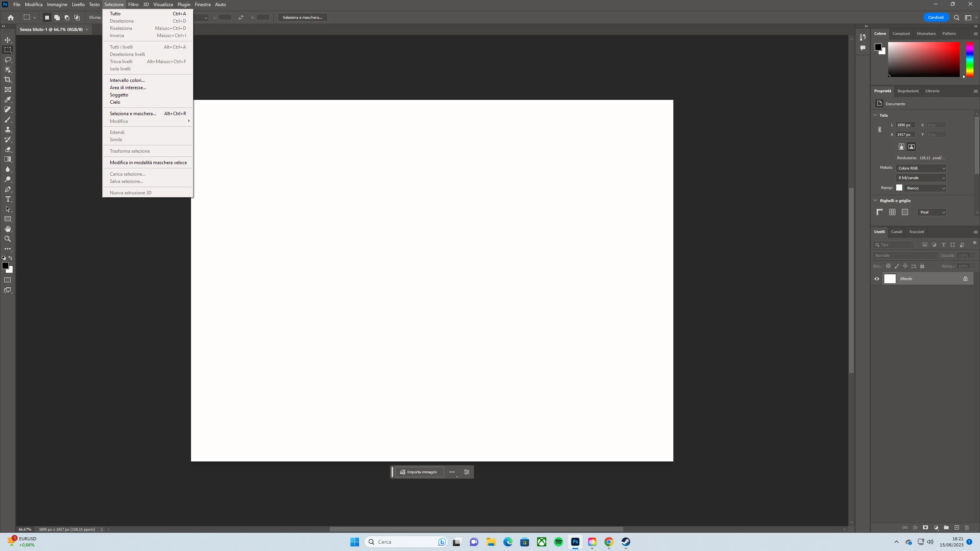
Task: Select the Eyedropper tool
Action: (8, 99)
